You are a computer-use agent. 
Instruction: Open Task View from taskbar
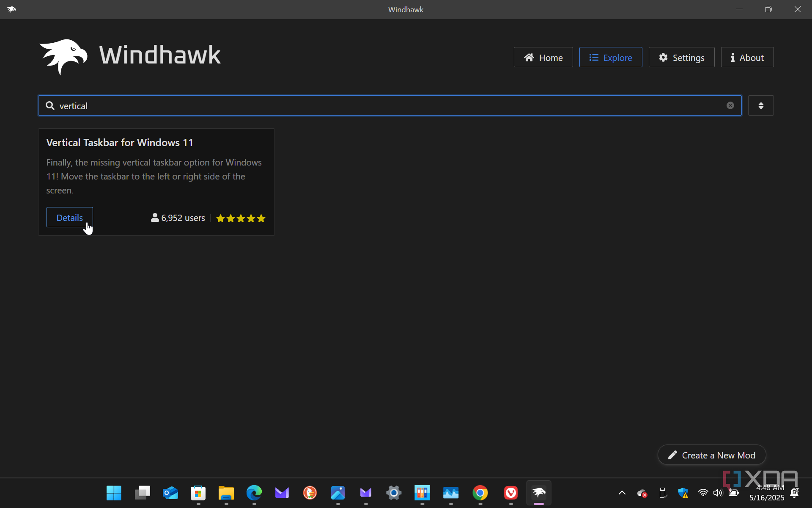pos(142,493)
